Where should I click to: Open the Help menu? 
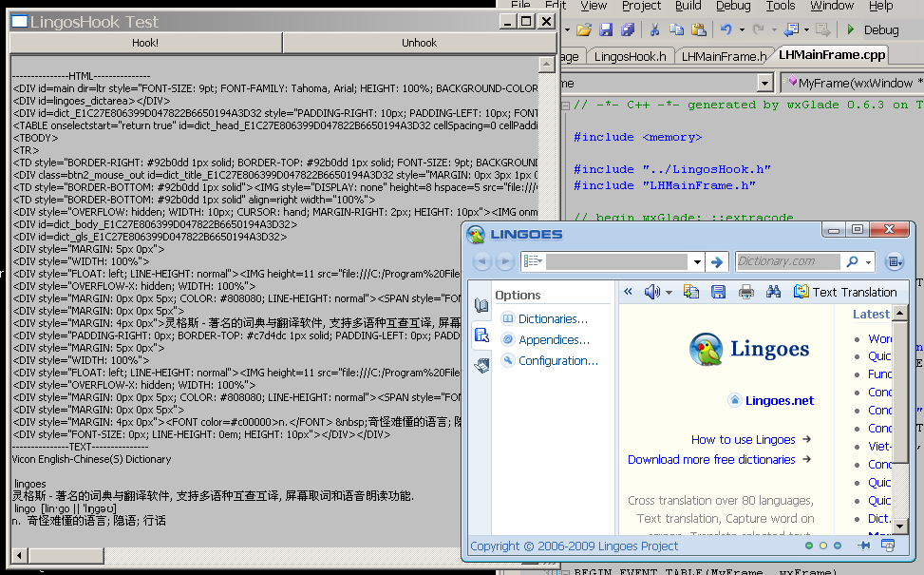click(880, 6)
